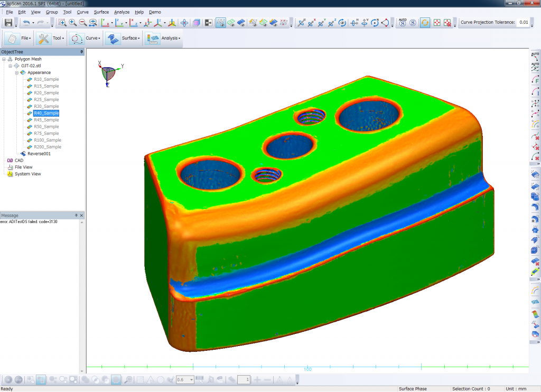Click the number field showing 1
The width and height of the screenshot is (541, 392).
(x=244, y=380)
